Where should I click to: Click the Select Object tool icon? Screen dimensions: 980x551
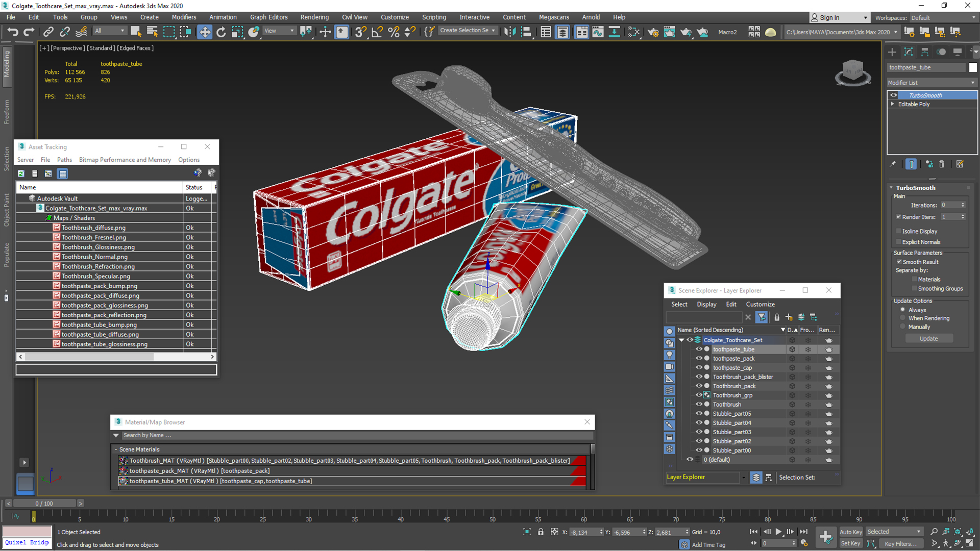pyautogui.click(x=136, y=32)
